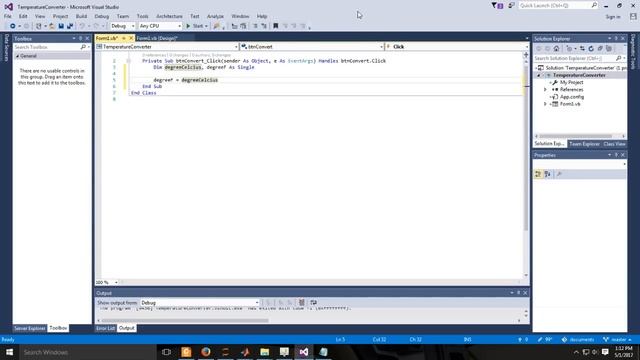Switch to the Error List tab
This screenshot has width=640, height=360.
tap(105, 328)
